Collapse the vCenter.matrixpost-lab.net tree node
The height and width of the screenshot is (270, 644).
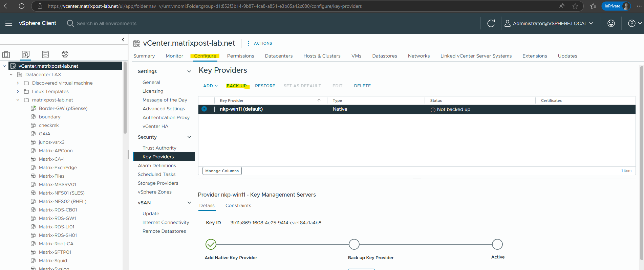[x=4, y=66]
